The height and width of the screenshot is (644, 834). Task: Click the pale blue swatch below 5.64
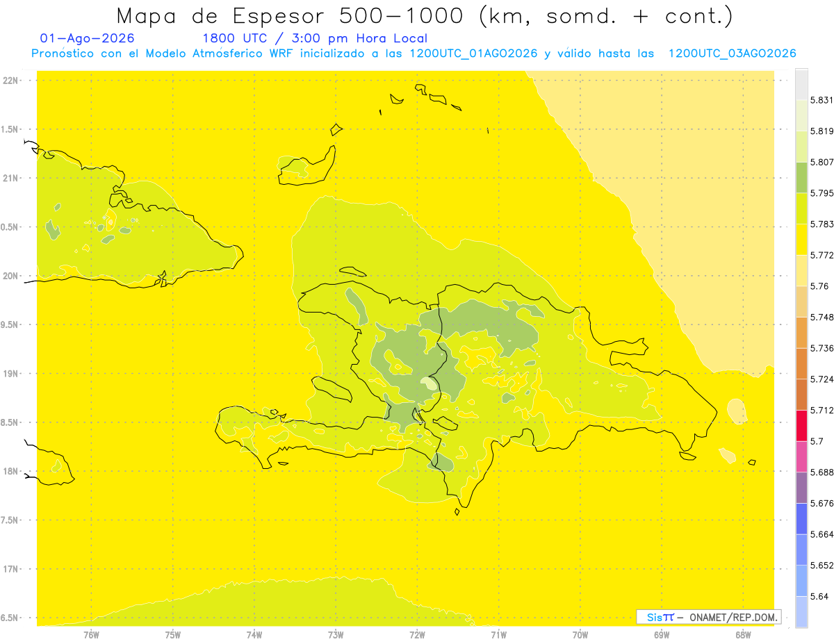coord(801,611)
